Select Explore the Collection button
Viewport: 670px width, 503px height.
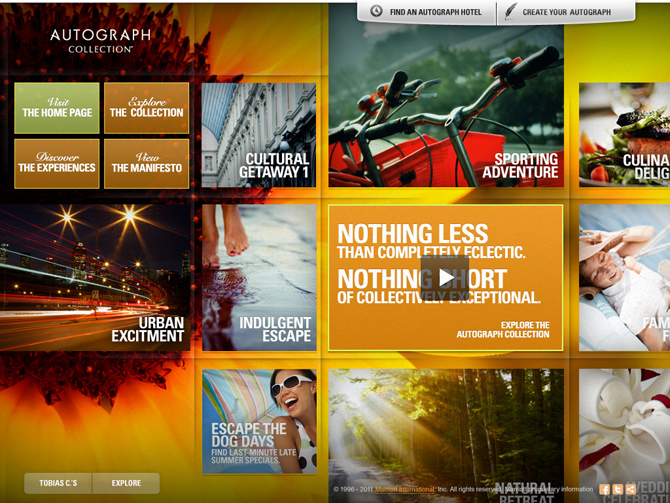(x=146, y=108)
